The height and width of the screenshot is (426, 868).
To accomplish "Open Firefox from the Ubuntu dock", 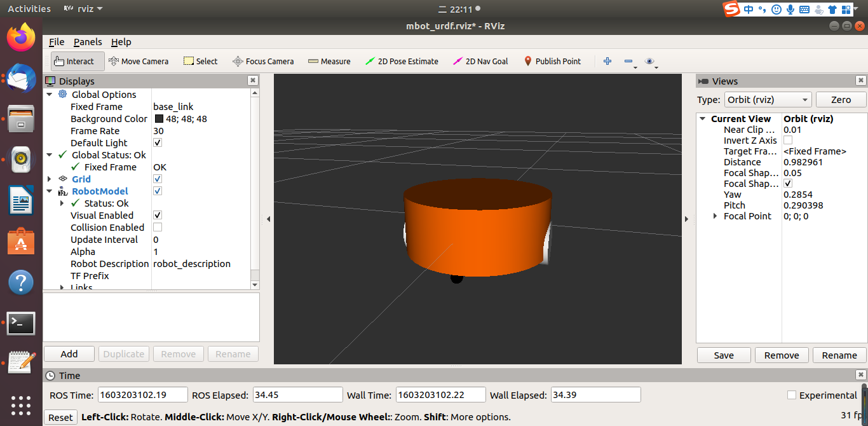I will [21, 38].
